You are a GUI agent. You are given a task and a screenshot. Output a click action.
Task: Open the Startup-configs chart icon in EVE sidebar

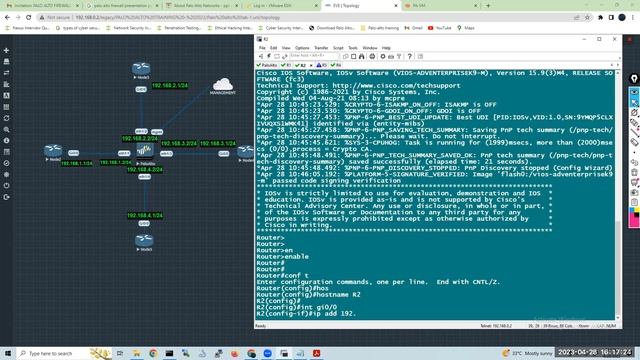tap(6, 84)
